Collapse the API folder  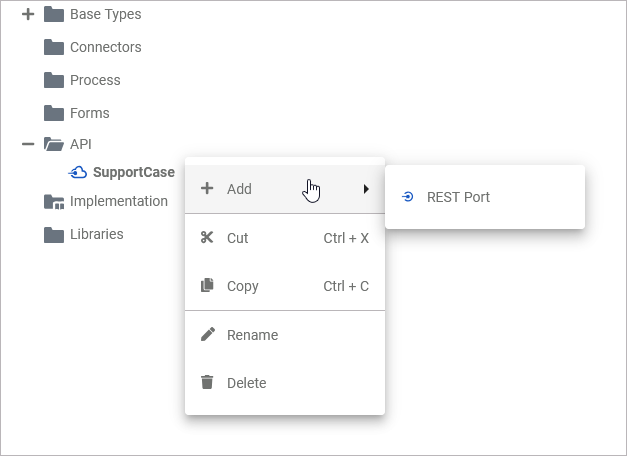coord(28,144)
